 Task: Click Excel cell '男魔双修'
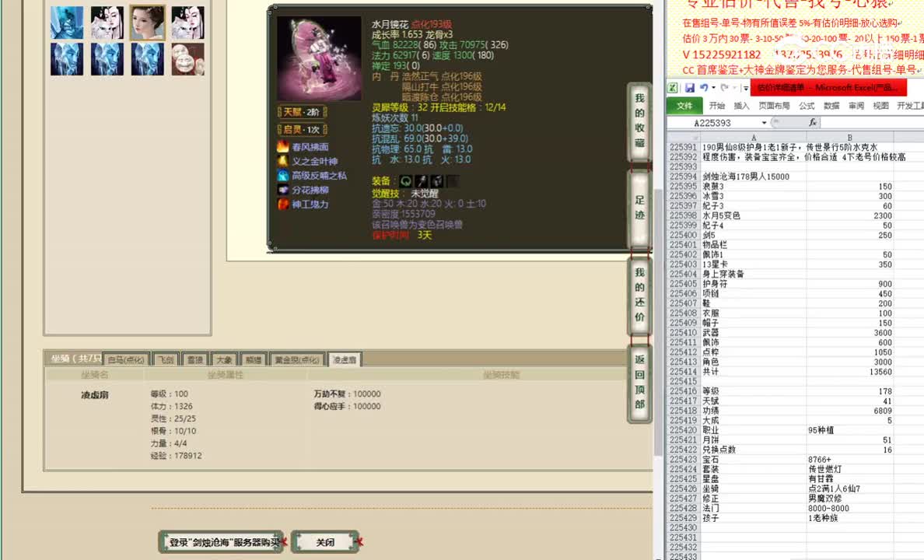(x=850, y=498)
